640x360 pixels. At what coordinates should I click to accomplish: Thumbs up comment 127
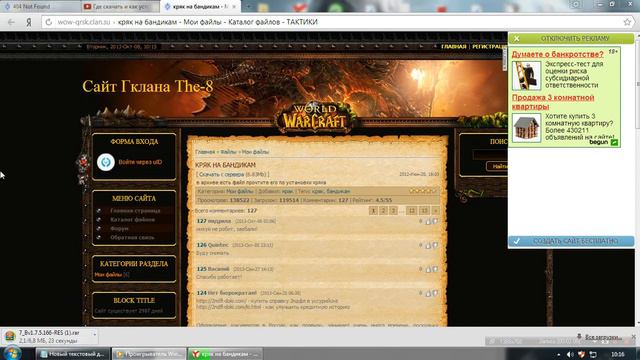[x=428, y=222]
